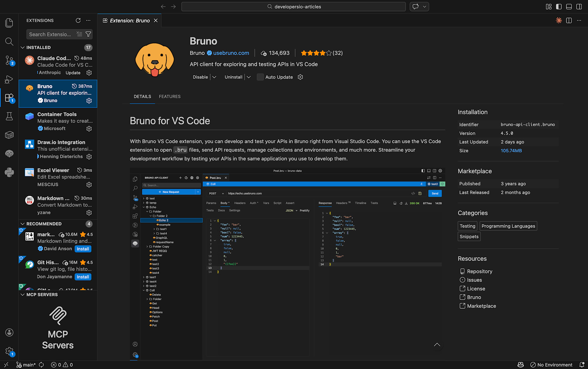Open the Explorer view in activity bar
The width and height of the screenshot is (588, 369).
coord(9,23)
